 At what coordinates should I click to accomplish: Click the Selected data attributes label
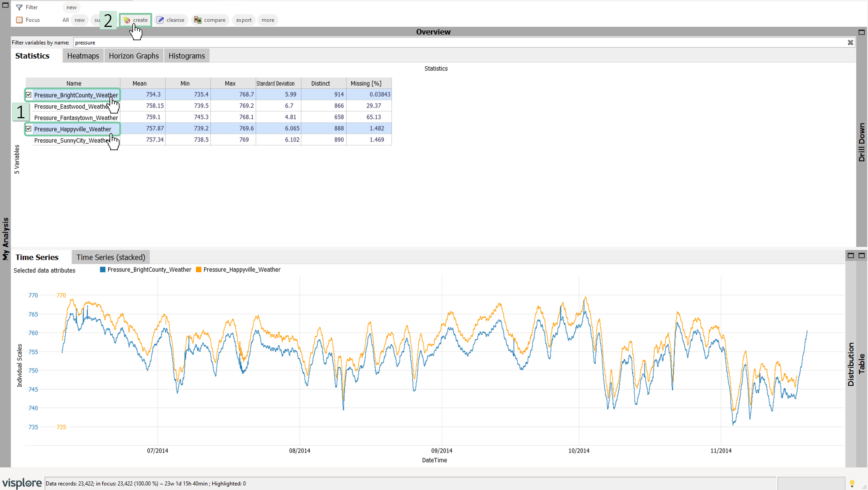pyautogui.click(x=44, y=271)
